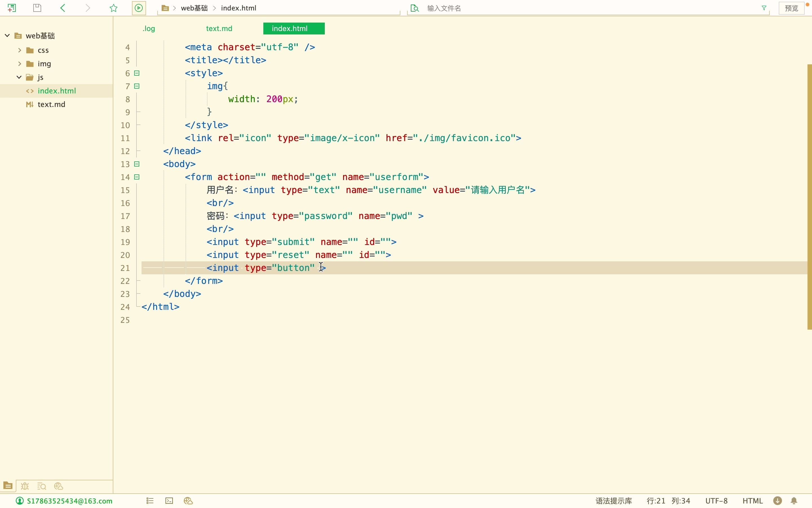Click "userform" in the form tag

click(396, 177)
